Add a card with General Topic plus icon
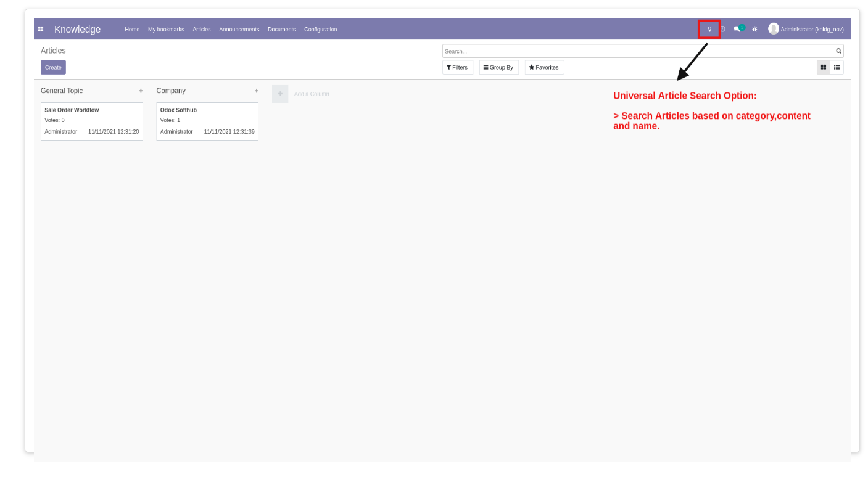Viewport: 868px width, 490px height. [x=141, y=91]
